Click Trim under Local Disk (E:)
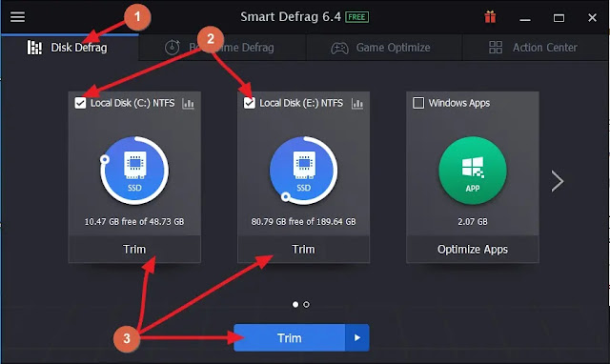 point(303,249)
